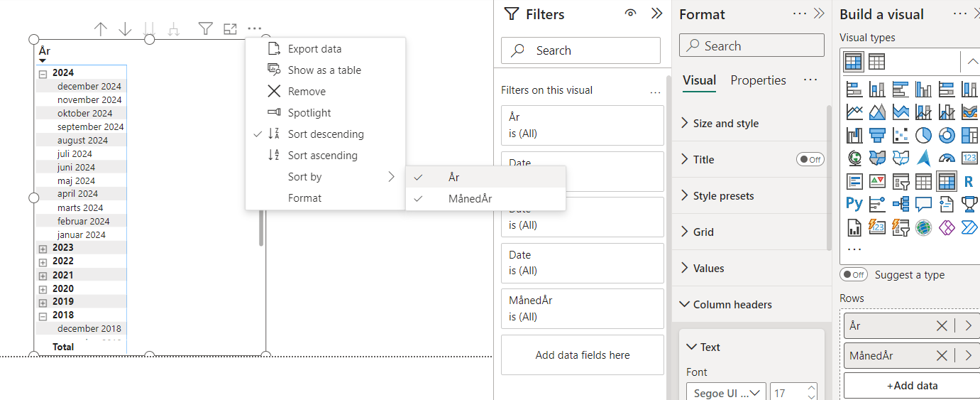Choose the scatter chart visual

(901, 135)
